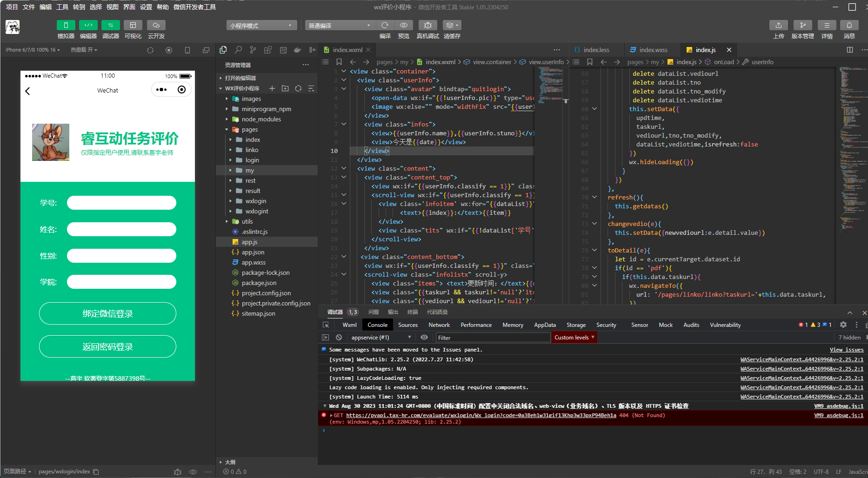868x478 pixels.
Task: Switch to index.wxss editor tab
Action: pos(653,50)
